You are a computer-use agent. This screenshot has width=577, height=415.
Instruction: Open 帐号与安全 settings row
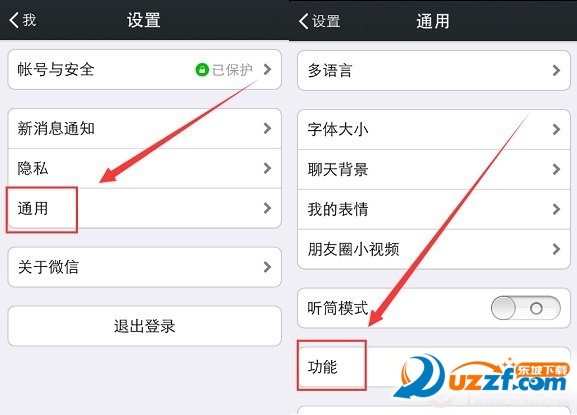point(145,70)
